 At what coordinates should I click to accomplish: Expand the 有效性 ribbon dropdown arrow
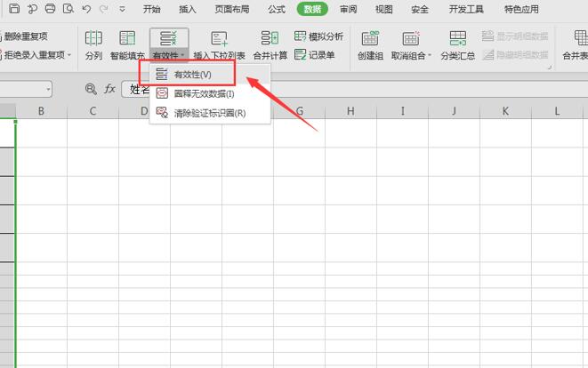click(x=182, y=55)
